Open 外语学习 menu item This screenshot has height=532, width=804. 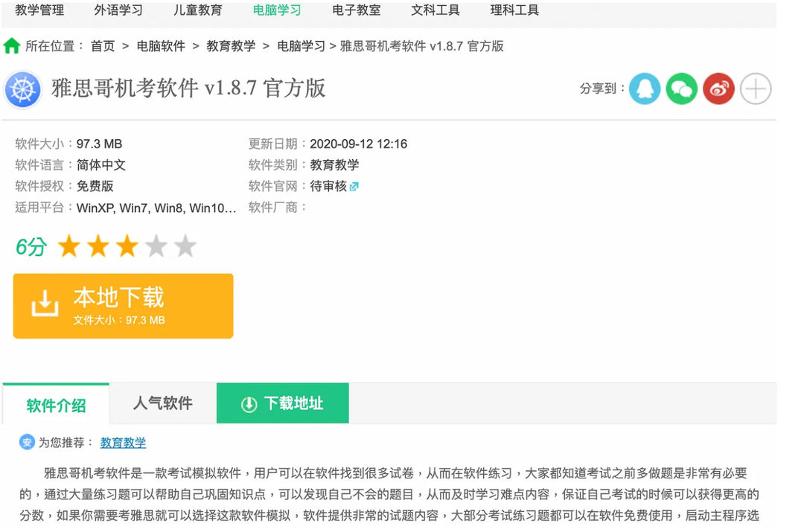tap(118, 10)
